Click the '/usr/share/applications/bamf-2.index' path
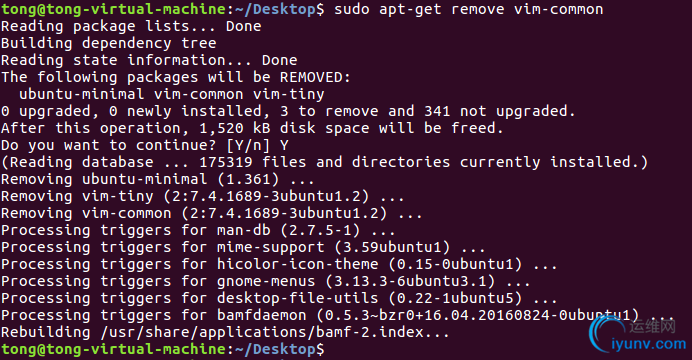 tap(263, 332)
